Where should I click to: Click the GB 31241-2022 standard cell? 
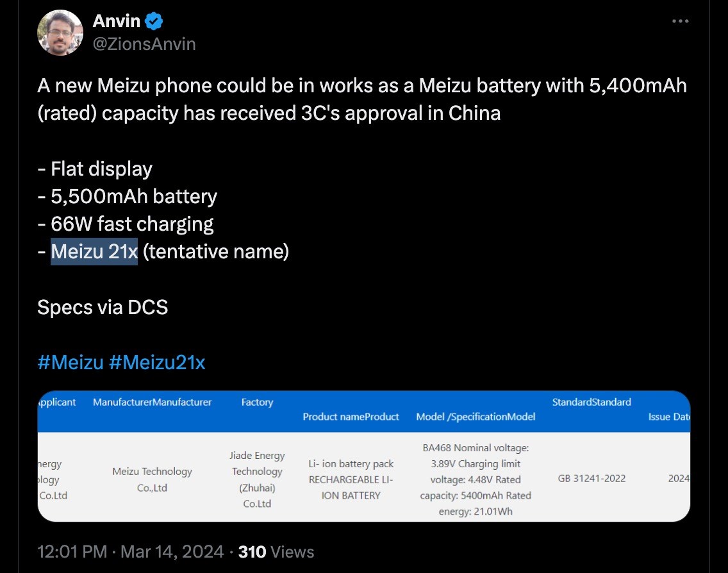pyautogui.click(x=591, y=478)
